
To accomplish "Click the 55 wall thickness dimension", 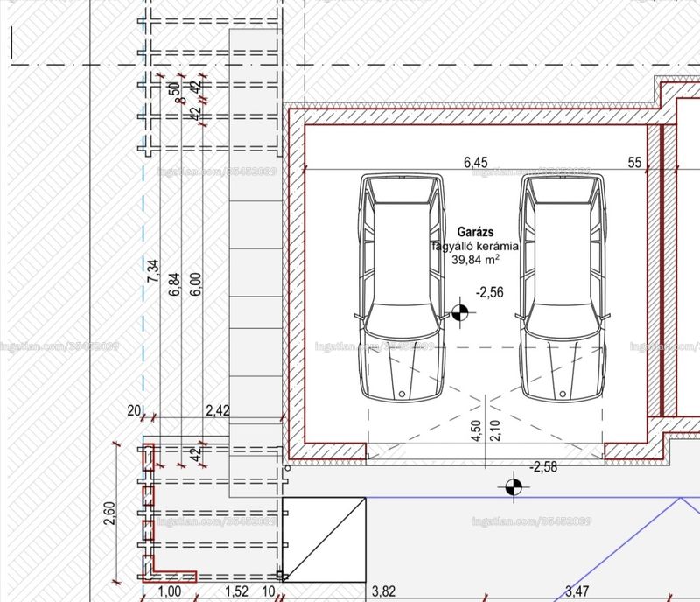I will (634, 162).
